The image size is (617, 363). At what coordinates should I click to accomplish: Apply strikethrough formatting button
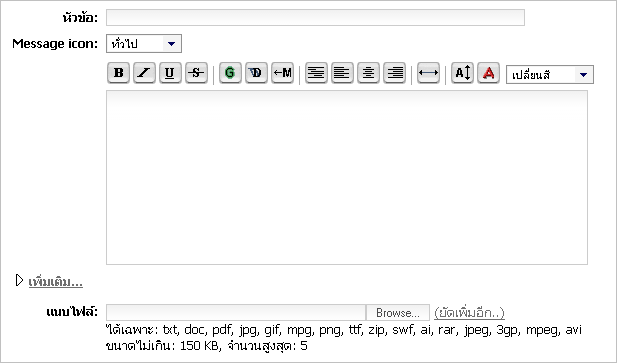click(196, 73)
